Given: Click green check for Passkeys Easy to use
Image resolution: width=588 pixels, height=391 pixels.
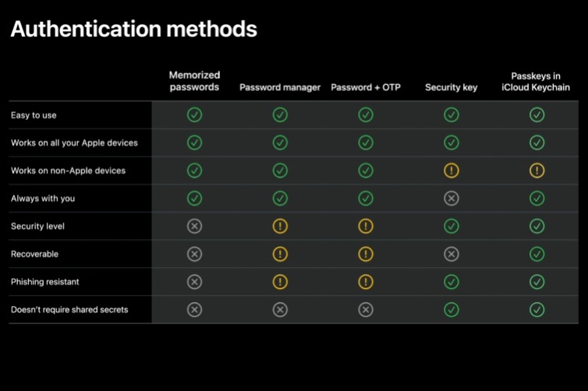Looking at the screenshot, I should pyautogui.click(x=537, y=115).
